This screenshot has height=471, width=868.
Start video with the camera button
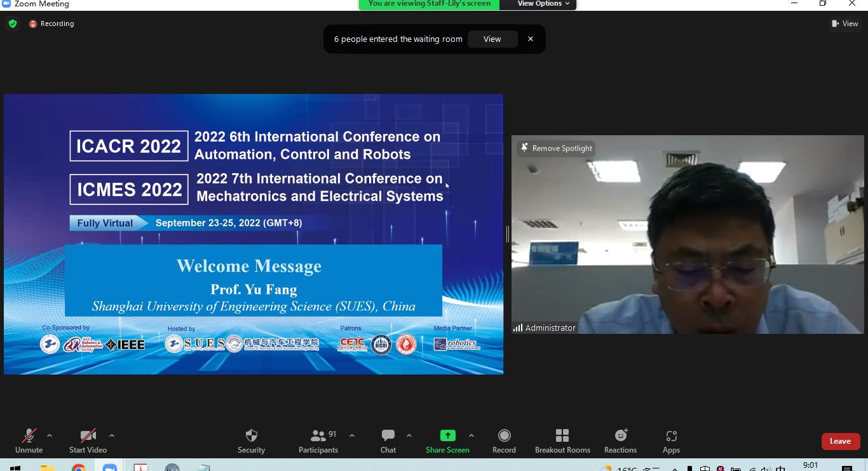pos(88,441)
